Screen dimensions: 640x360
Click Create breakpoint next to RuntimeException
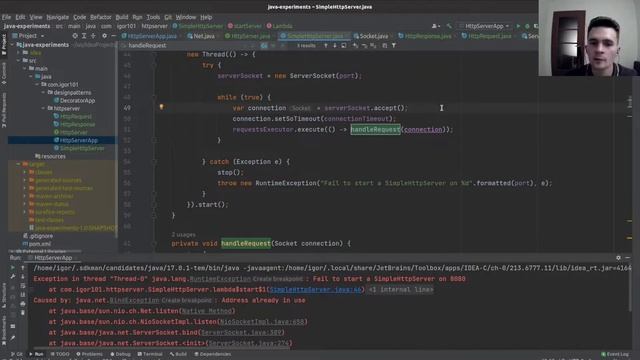click(278, 279)
